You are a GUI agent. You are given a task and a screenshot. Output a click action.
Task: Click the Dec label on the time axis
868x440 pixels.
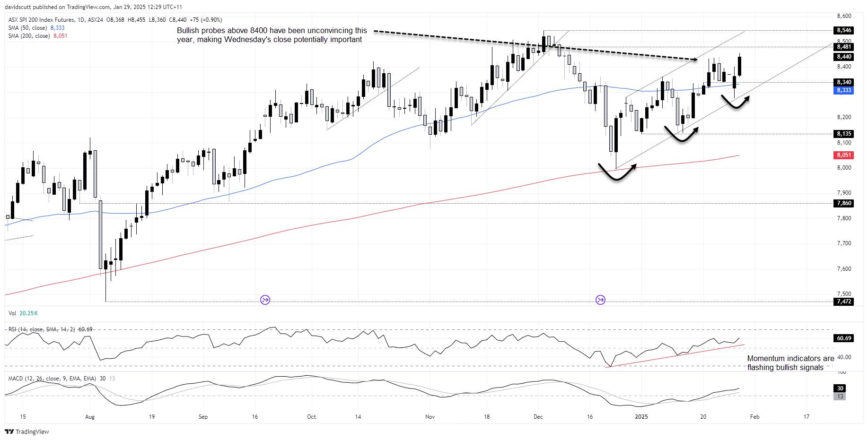(x=538, y=417)
